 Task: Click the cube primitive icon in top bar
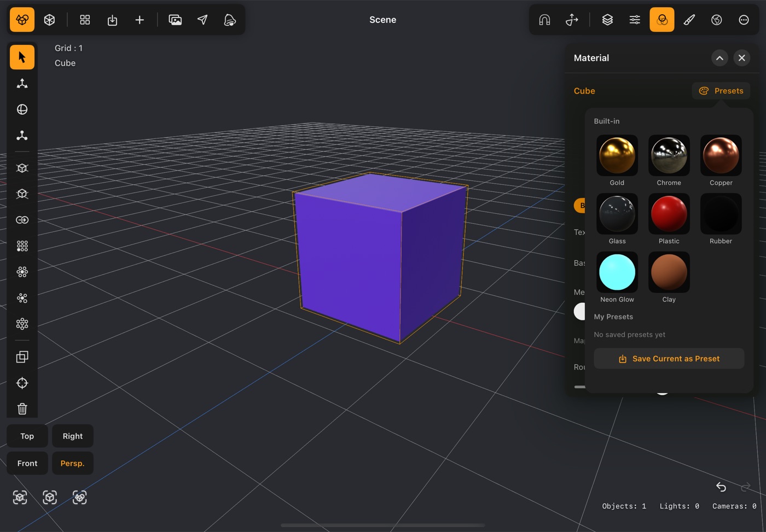tap(49, 20)
